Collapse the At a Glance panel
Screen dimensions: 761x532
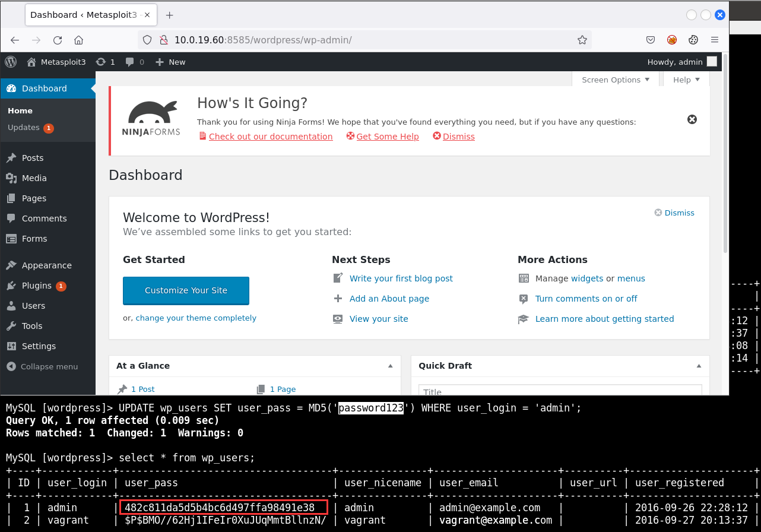391,366
